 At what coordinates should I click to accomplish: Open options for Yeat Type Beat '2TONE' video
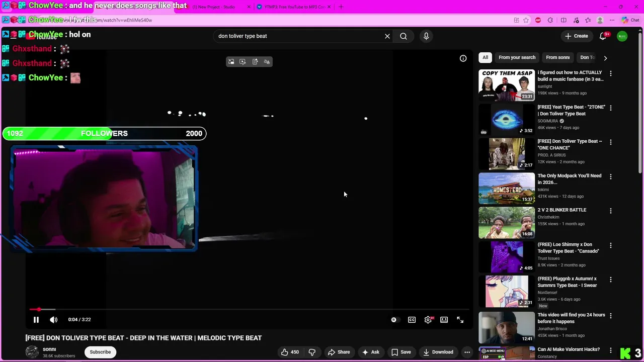coord(611,108)
